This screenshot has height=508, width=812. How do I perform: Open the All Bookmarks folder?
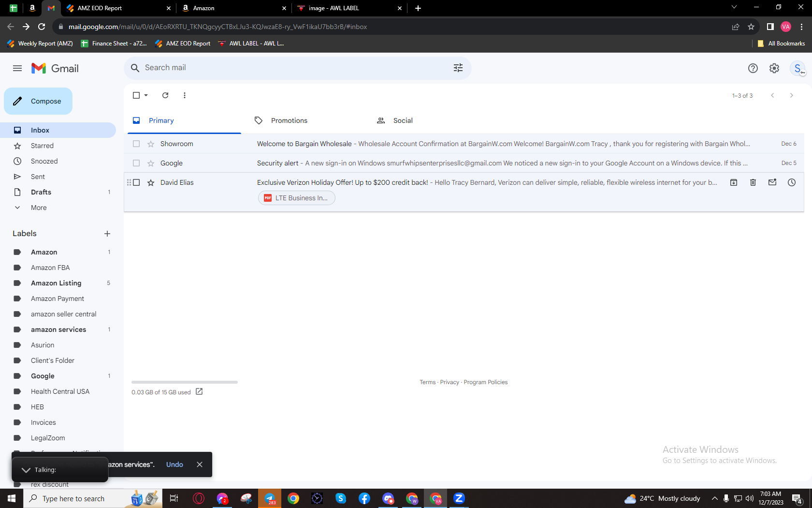782,44
